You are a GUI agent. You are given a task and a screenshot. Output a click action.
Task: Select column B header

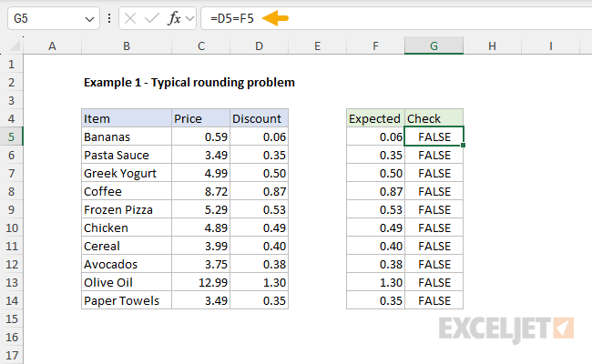127,46
